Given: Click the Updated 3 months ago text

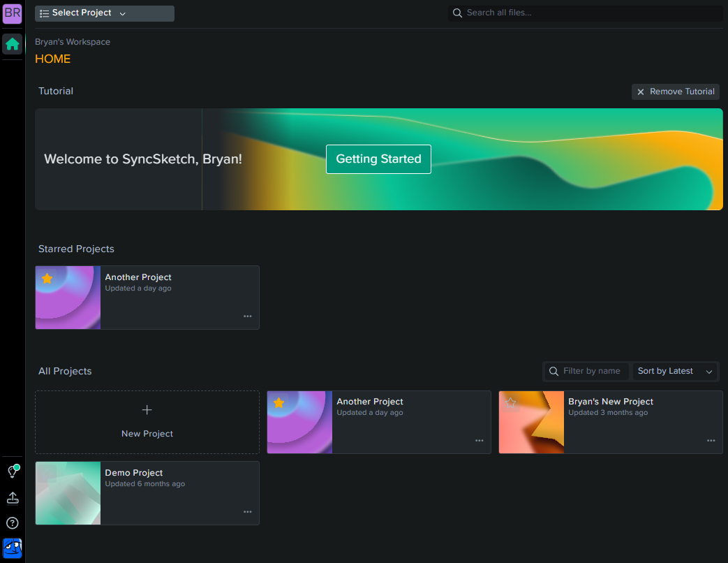Looking at the screenshot, I should [608, 413].
